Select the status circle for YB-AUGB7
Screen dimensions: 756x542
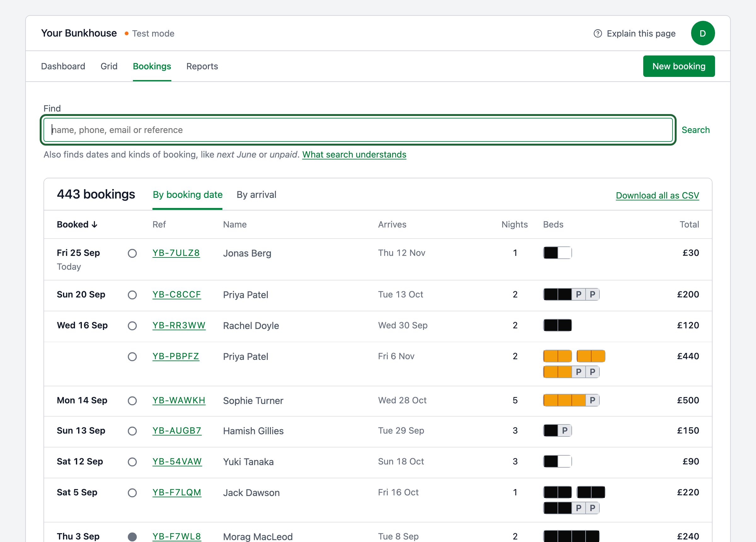[132, 431]
